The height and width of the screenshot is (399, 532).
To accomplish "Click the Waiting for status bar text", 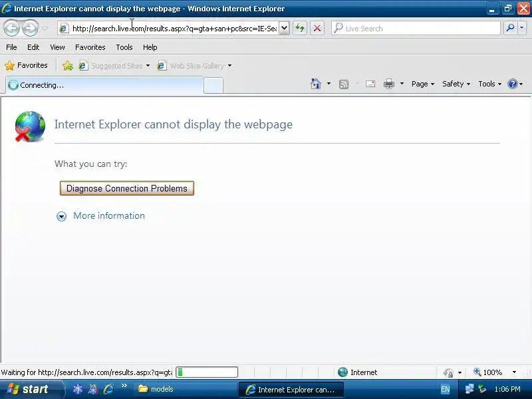I will [87, 372].
